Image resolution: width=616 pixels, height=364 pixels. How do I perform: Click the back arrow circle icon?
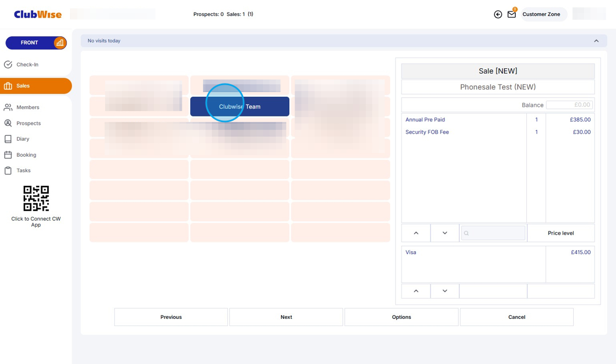(498, 14)
